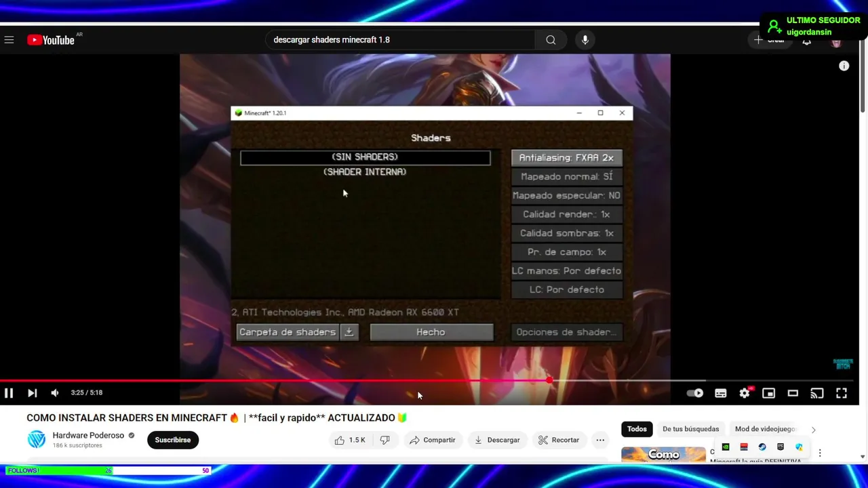Mute the video volume speaker
Viewport: 868px width, 488px height.
point(55,392)
